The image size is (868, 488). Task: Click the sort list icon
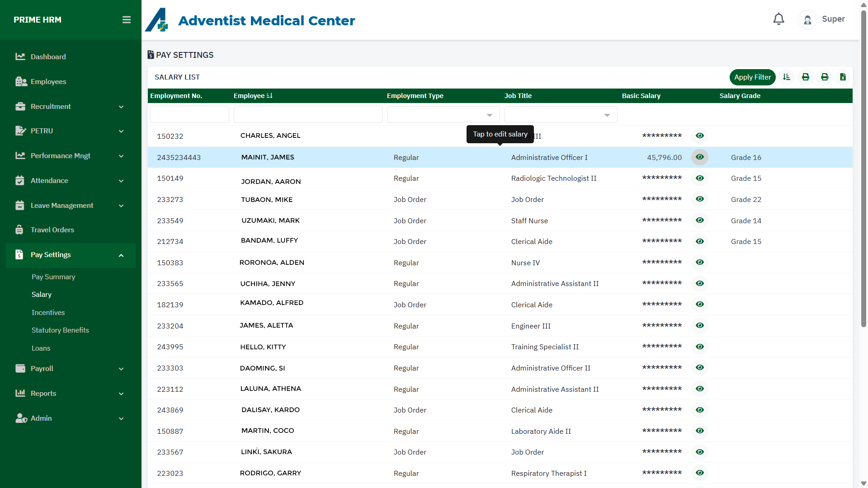[787, 77]
